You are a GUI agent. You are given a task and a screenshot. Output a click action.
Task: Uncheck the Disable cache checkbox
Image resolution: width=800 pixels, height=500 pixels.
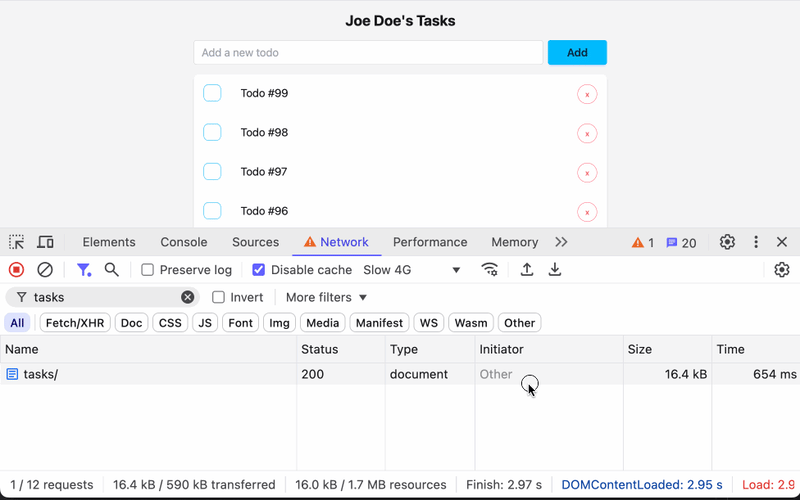click(259, 270)
